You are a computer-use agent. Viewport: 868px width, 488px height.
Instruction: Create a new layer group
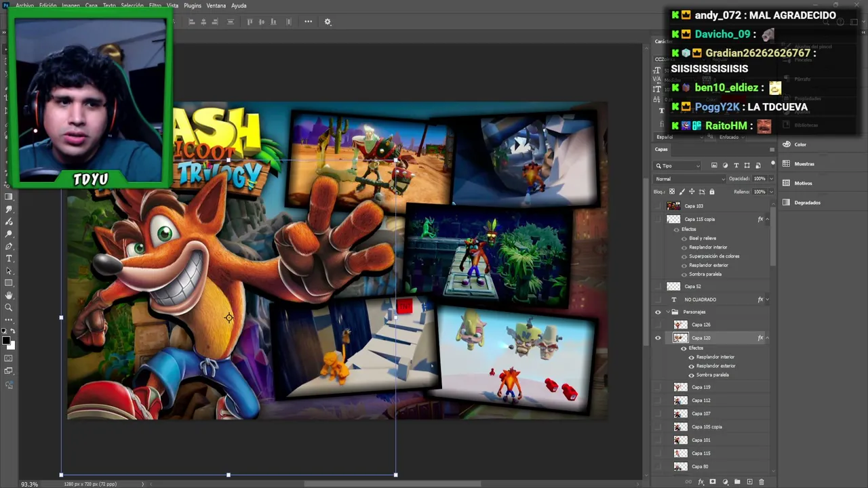tap(737, 482)
